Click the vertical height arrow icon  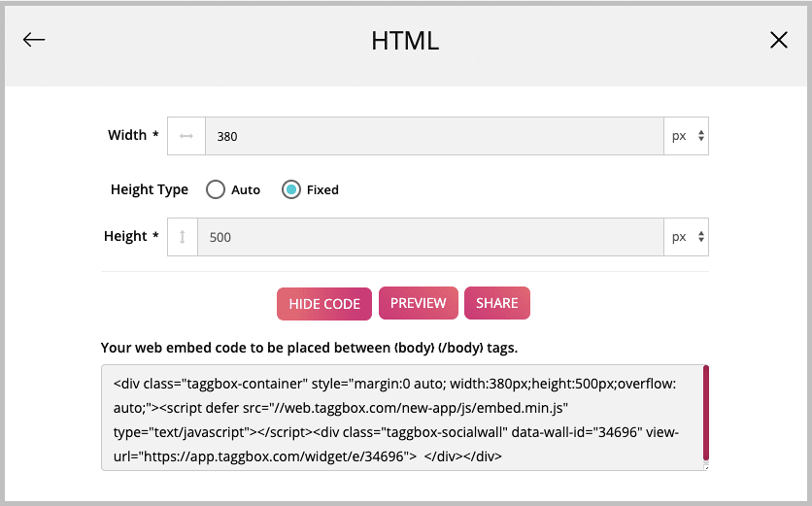183,237
